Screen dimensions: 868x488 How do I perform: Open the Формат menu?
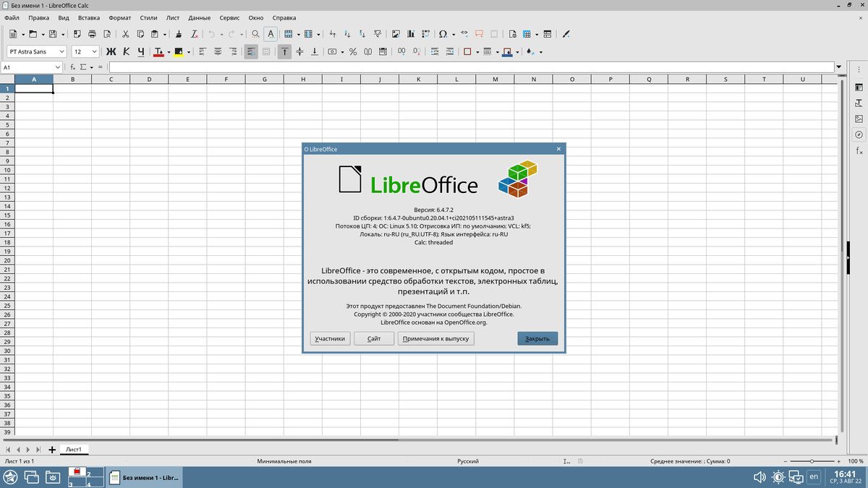click(119, 17)
